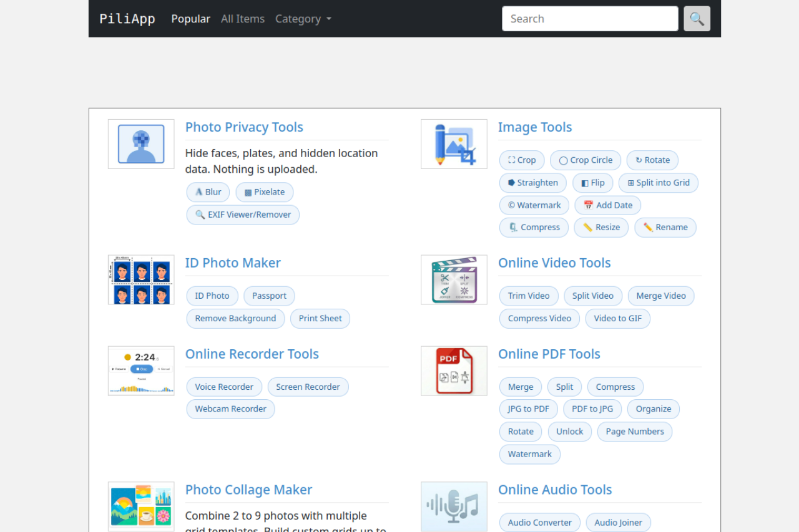799x532 pixels.
Task: Open the Image Tools Compress tool
Action: tap(534, 228)
